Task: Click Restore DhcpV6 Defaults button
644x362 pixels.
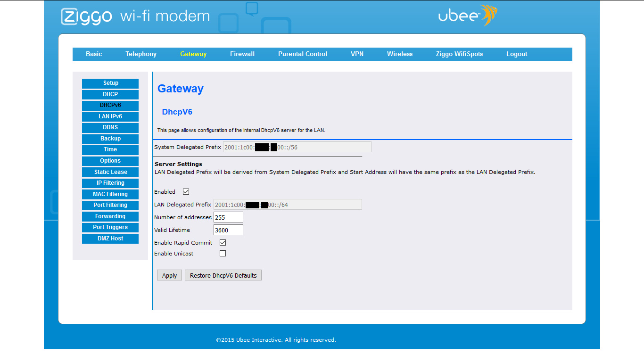Action: tap(223, 276)
